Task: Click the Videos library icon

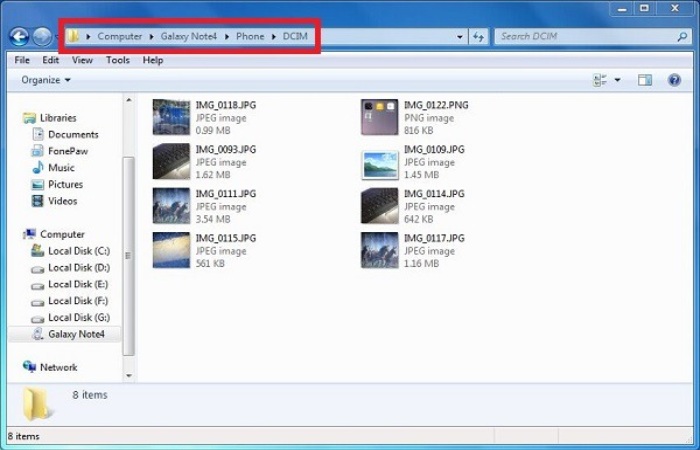Action: (38, 201)
